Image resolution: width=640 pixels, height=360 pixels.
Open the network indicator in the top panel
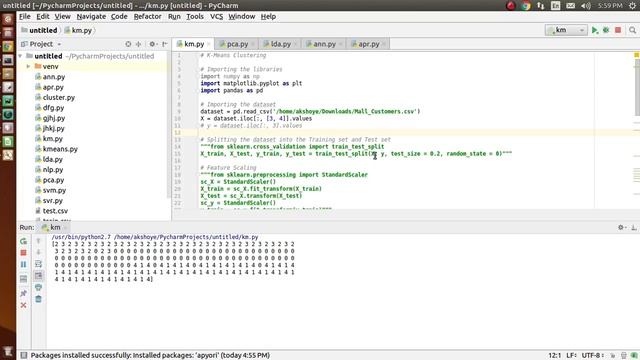pyautogui.click(x=540, y=6)
